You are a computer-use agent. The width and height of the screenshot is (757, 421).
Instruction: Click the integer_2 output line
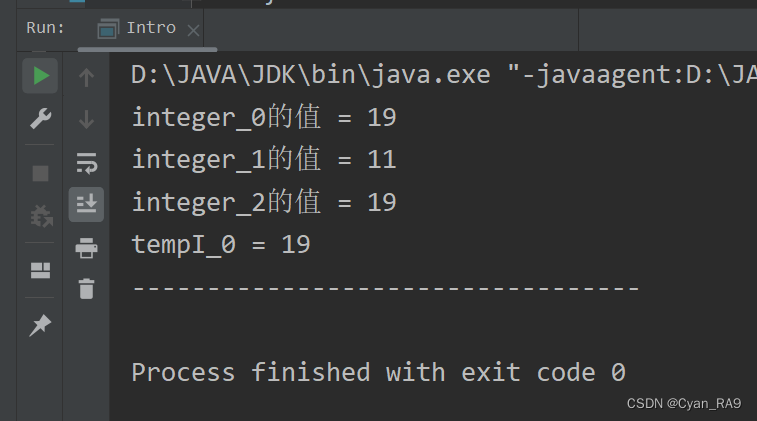[x=264, y=202]
